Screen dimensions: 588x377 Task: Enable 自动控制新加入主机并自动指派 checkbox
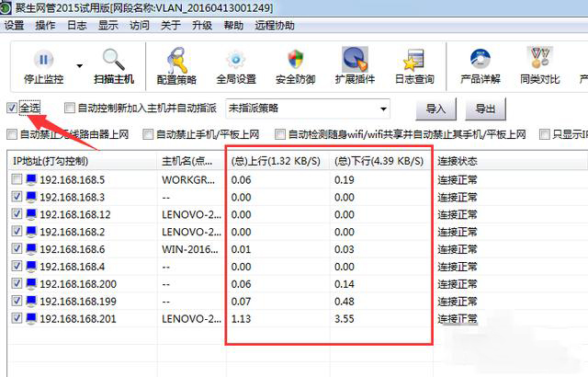click(x=70, y=109)
